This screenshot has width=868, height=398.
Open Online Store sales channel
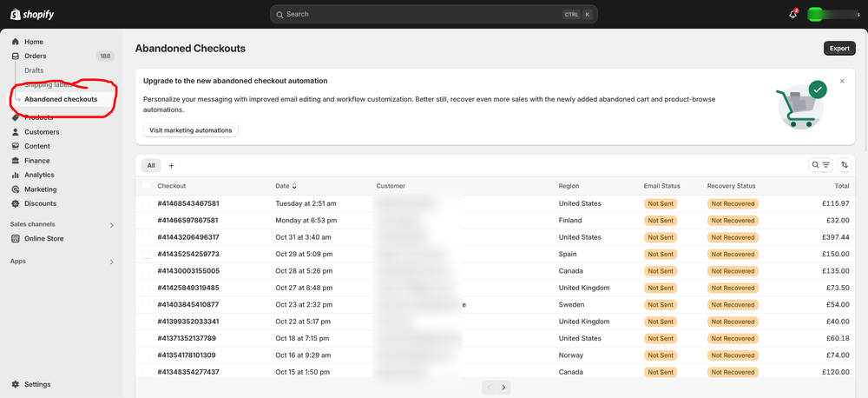pos(43,238)
